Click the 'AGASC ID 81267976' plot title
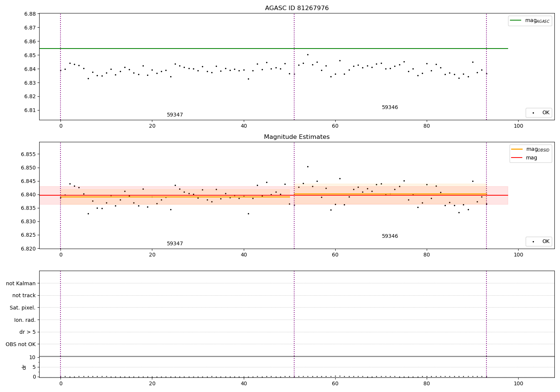 click(297, 8)
